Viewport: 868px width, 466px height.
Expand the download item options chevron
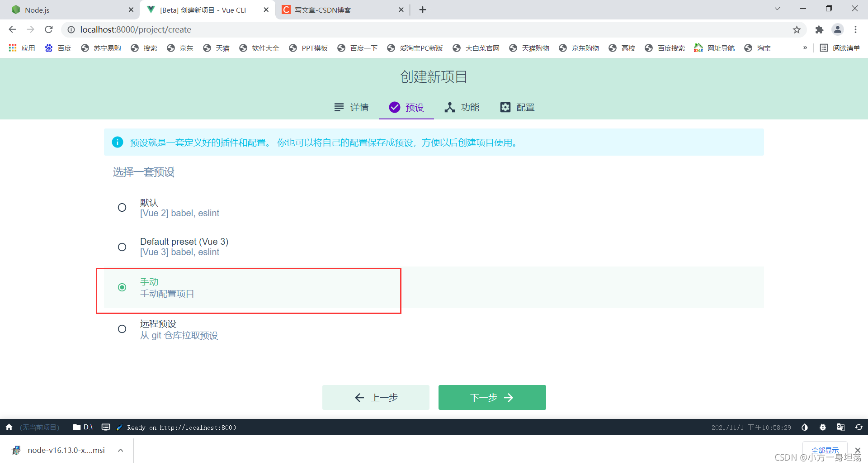(x=121, y=450)
